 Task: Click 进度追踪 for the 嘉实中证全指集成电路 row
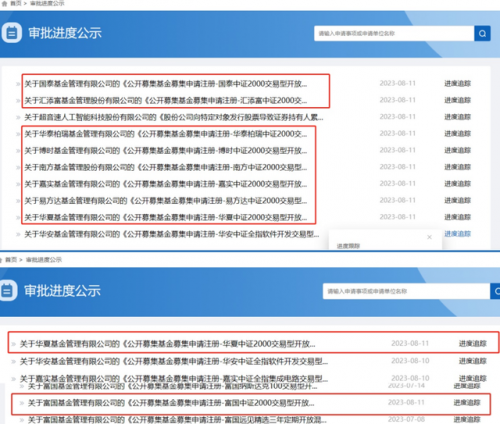pos(473,378)
